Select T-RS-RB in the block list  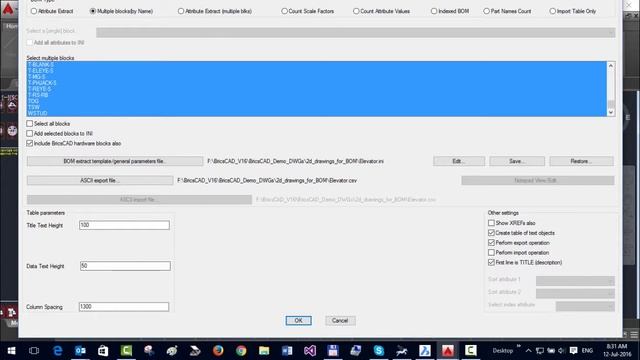click(38, 95)
